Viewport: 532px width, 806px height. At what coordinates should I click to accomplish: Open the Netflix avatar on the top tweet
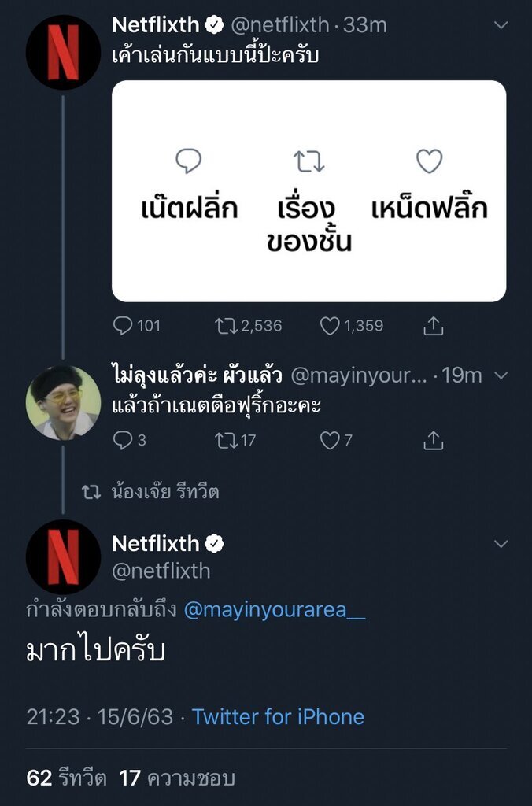click(63, 51)
